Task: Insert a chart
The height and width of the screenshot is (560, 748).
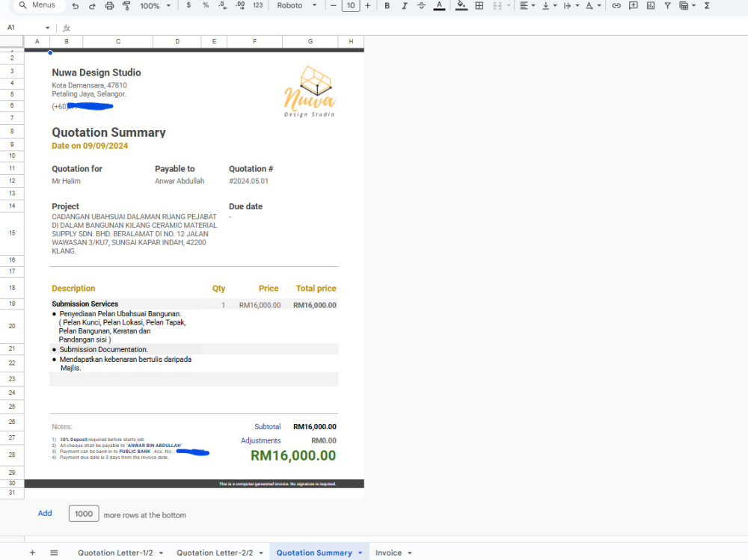Action: click(651, 6)
